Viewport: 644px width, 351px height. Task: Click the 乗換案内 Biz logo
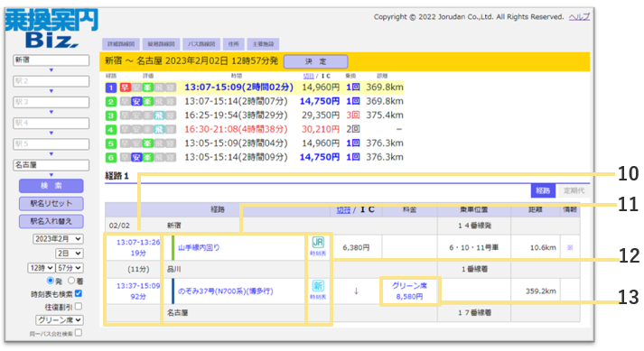(x=51, y=28)
